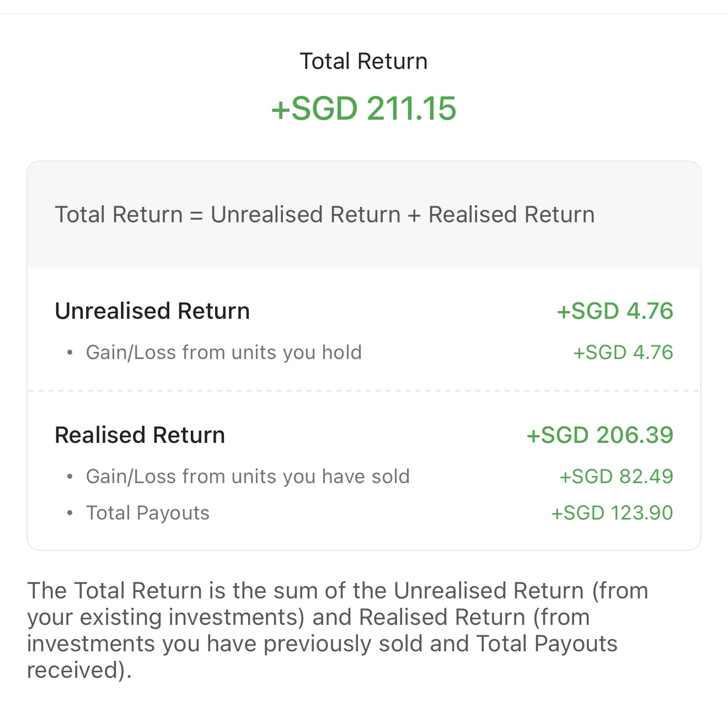Click the Unrealised Return +SGD 4.76 value
This screenshot has height=728, width=728.
pyautogui.click(x=615, y=311)
